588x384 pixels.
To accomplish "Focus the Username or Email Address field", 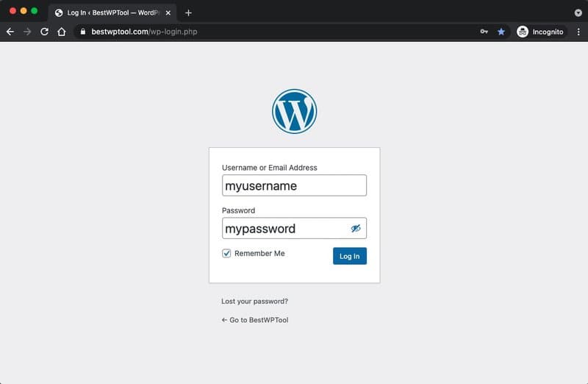I will click(295, 185).
